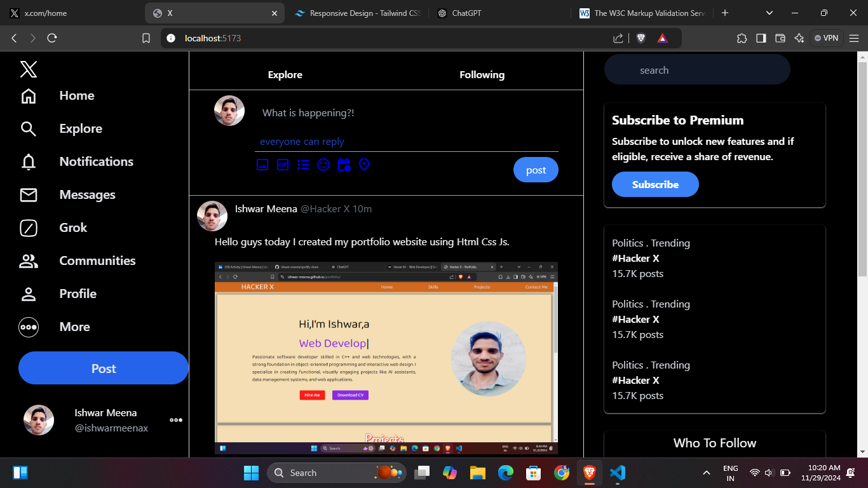Viewport: 868px width, 488px height.
Task: Click the @ishwarmeenax account handle
Action: [x=111, y=428]
